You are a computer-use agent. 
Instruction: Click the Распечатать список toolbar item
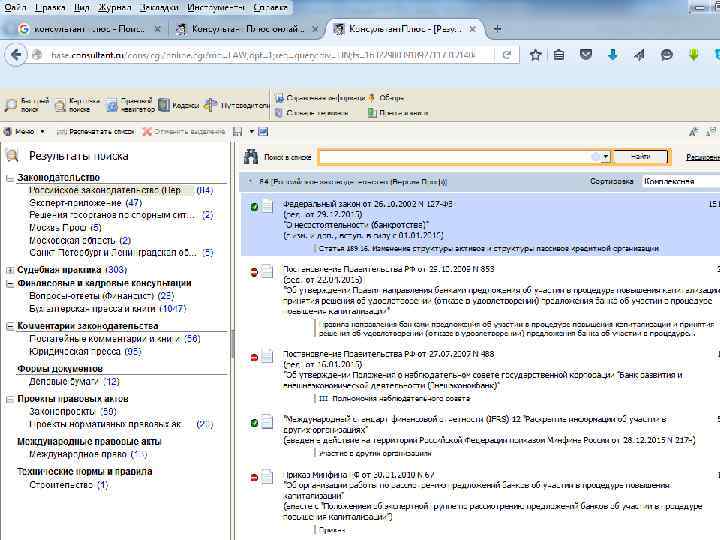(96, 132)
